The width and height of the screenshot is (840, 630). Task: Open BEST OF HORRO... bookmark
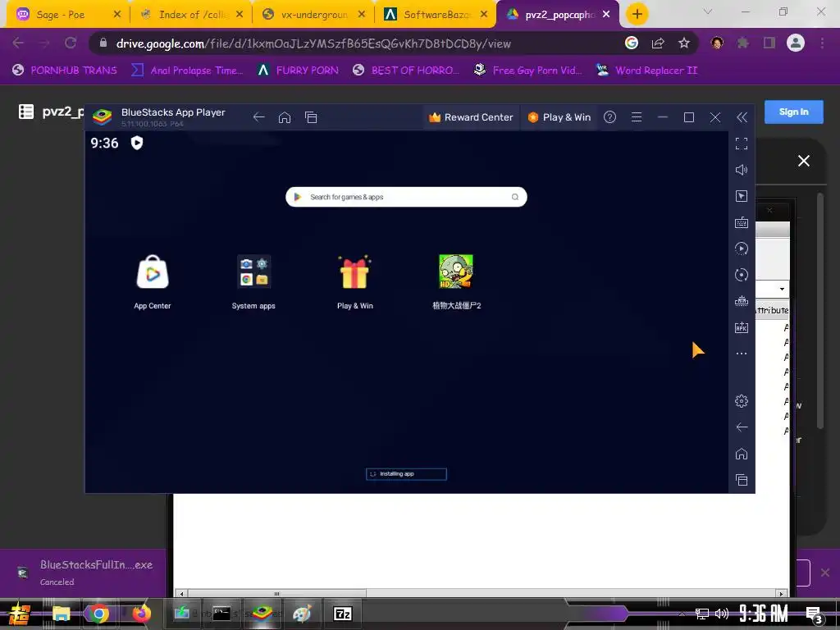pos(406,71)
